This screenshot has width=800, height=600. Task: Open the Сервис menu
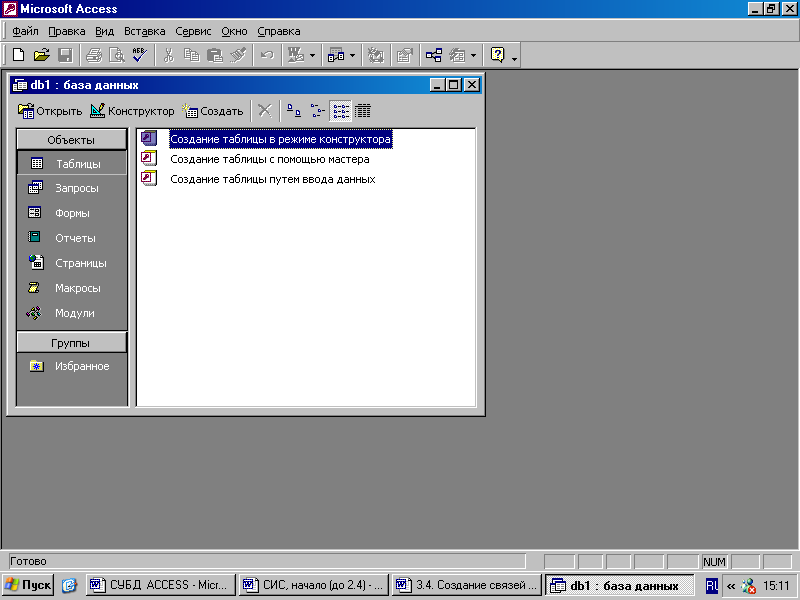pyautogui.click(x=193, y=31)
